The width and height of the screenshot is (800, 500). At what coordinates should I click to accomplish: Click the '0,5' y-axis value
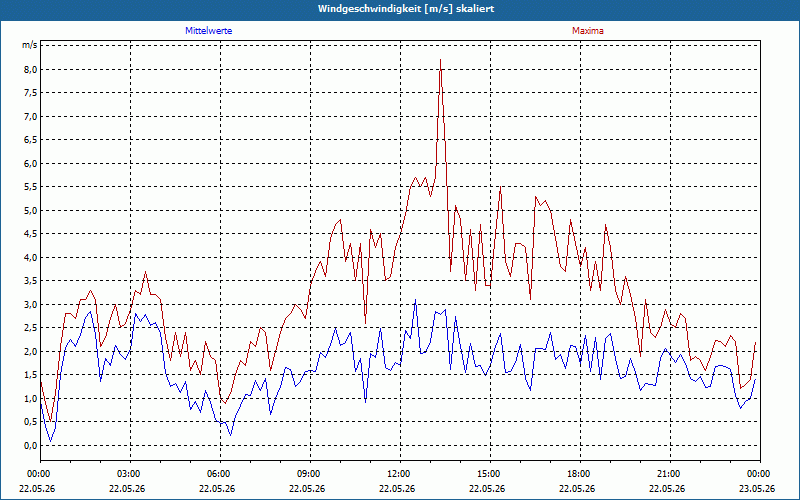(31, 422)
